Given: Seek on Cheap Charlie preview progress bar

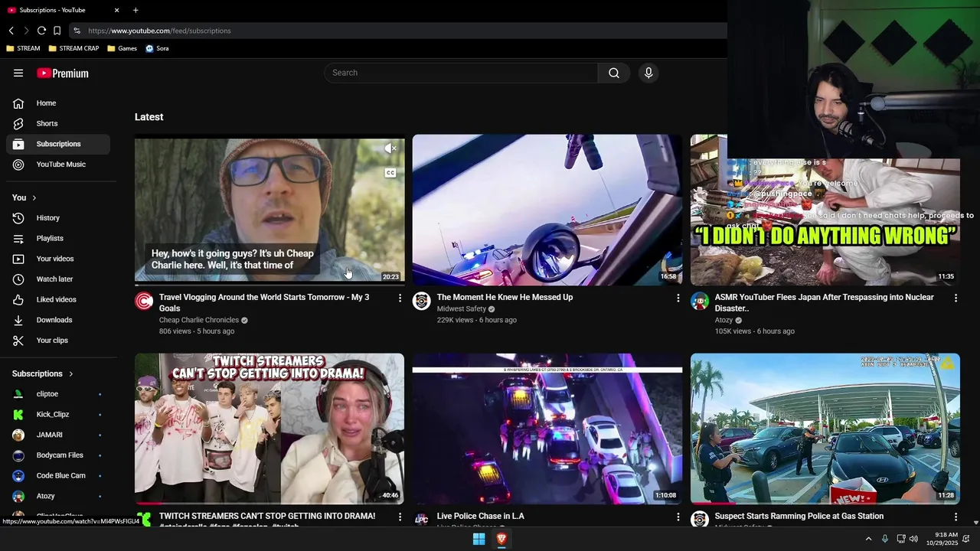Looking at the screenshot, I should pos(269,285).
